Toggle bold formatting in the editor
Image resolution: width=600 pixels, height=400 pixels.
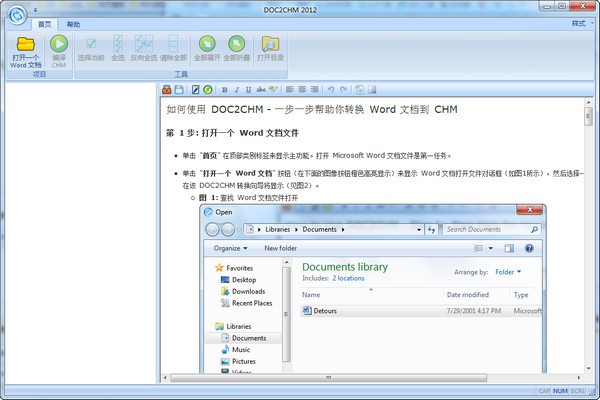[x=225, y=90]
